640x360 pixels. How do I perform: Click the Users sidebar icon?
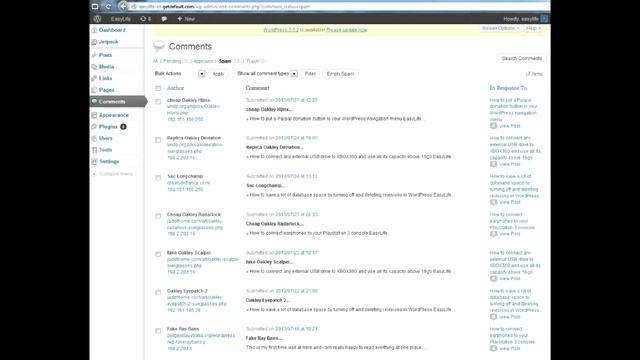pyautogui.click(x=94, y=138)
